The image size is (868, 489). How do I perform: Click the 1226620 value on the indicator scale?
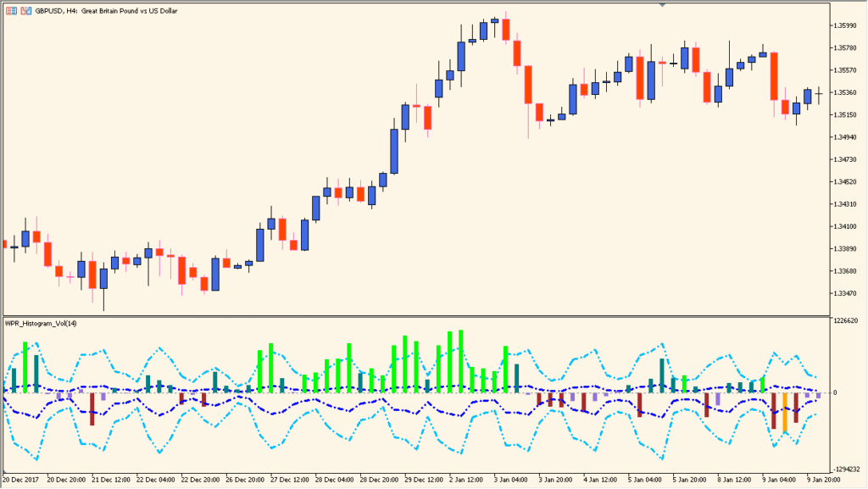click(845, 320)
